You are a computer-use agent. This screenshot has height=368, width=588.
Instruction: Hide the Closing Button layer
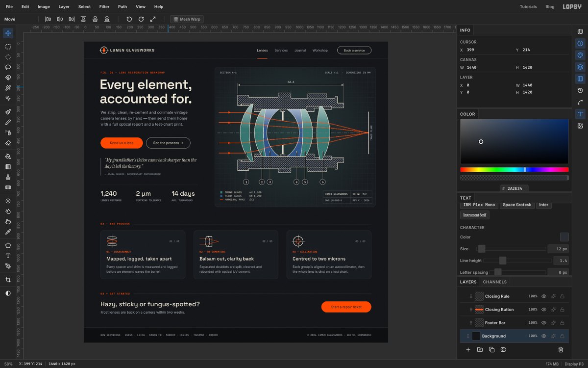[543, 310]
